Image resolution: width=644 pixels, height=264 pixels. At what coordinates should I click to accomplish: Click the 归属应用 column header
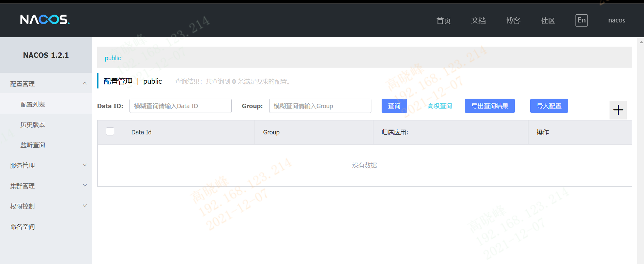coord(450,132)
